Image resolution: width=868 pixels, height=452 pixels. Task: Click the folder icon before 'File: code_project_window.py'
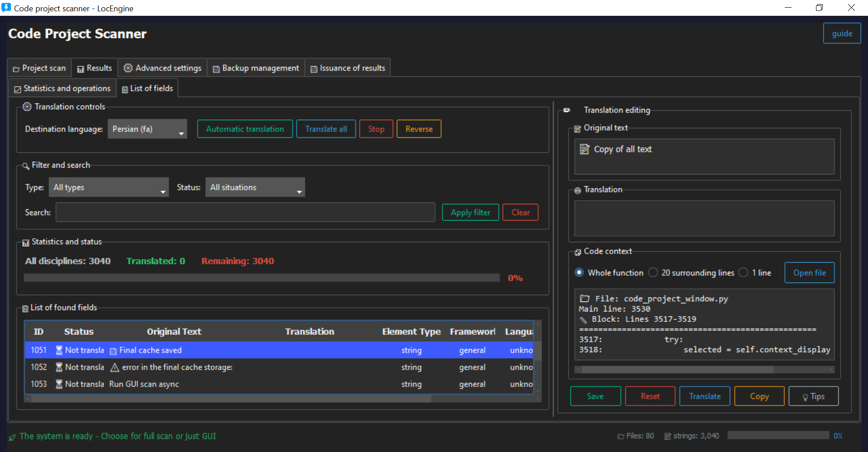pyautogui.click(x=585, y=298)
